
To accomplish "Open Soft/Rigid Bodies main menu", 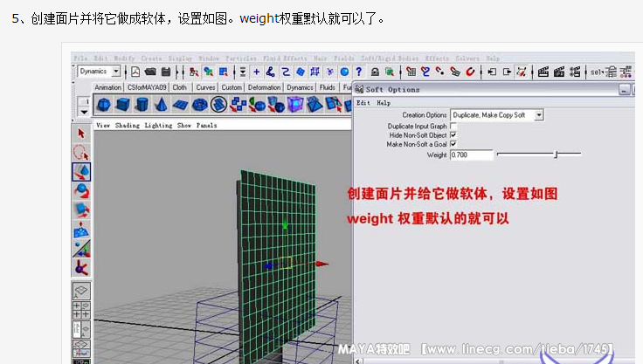I will (x=389, y=58).
